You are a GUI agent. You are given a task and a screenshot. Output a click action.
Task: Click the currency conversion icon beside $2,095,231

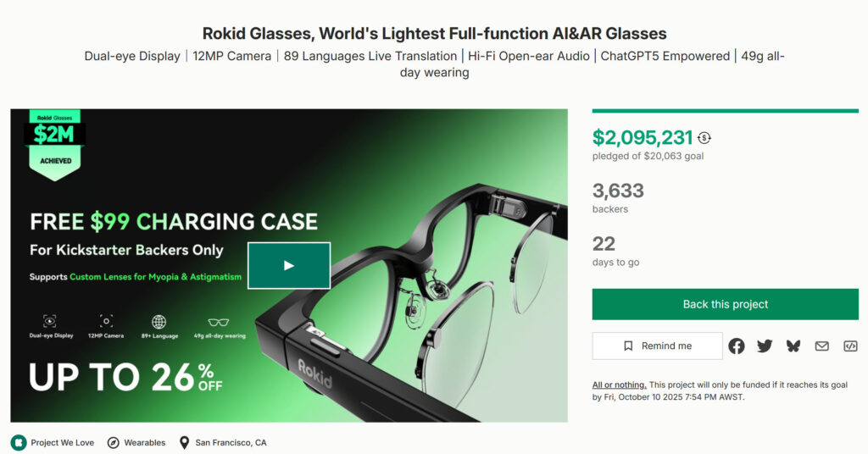pyautogui.click(x=704, y=138)
